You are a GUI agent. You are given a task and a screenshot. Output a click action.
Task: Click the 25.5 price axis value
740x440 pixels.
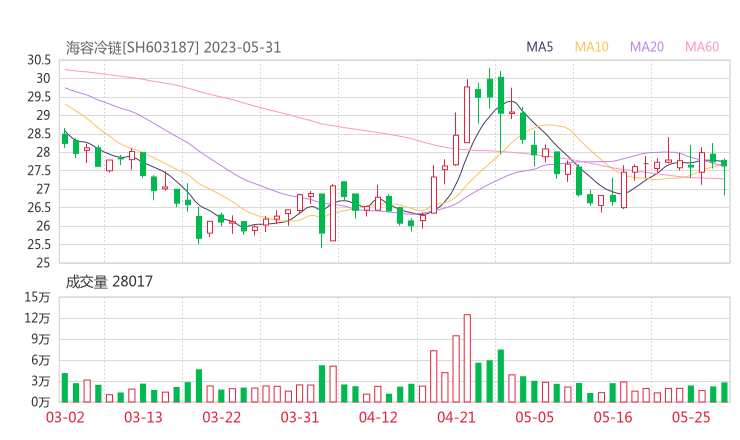click(39, 245)
